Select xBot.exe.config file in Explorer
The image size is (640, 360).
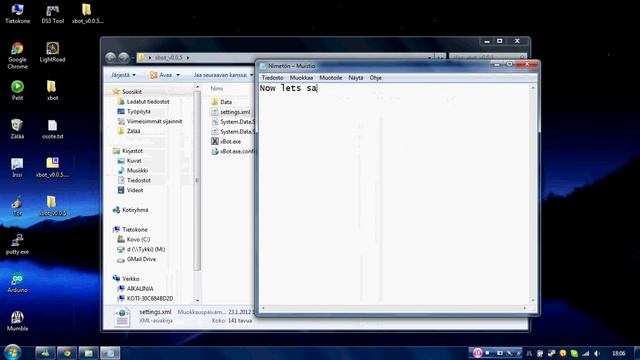click(x=233, y=151)
